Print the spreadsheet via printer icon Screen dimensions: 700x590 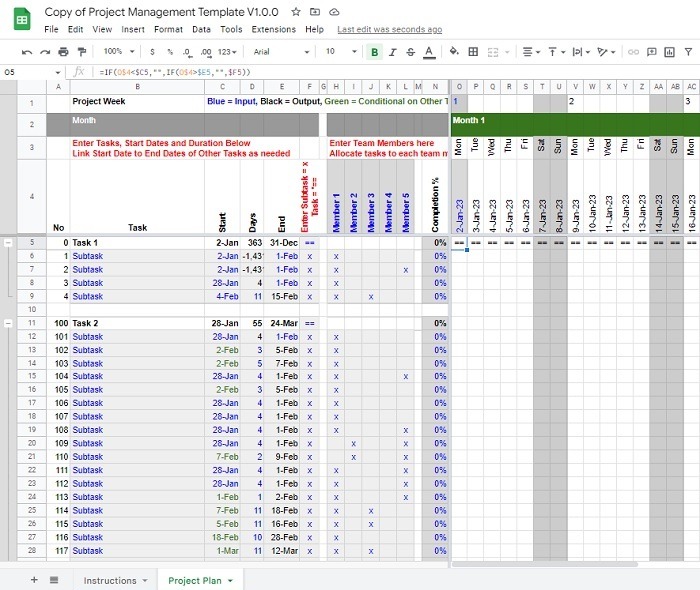[x=63, y=52]
